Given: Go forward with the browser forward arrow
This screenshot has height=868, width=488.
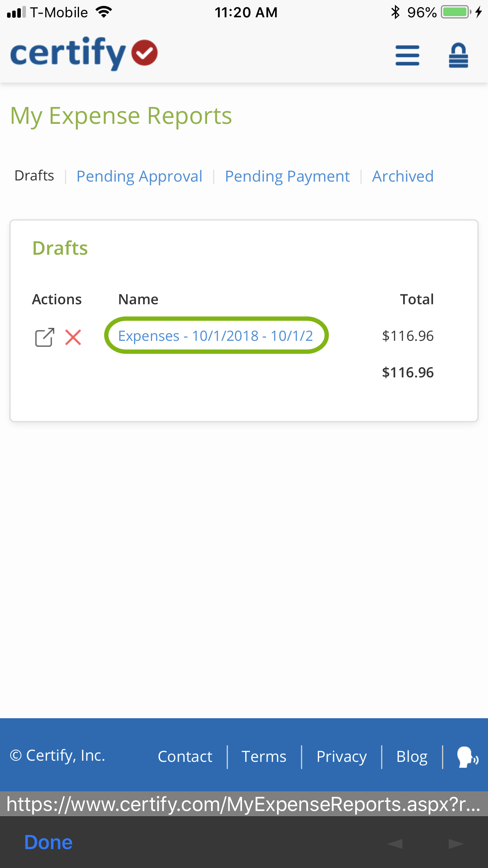Looking at the screenshot, I should click(x=456, y=843).
